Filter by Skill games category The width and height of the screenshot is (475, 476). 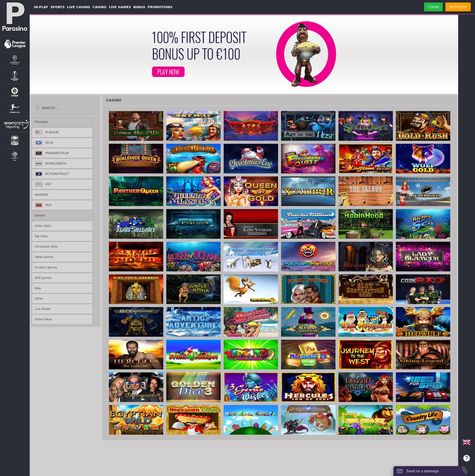coord(62,278)
